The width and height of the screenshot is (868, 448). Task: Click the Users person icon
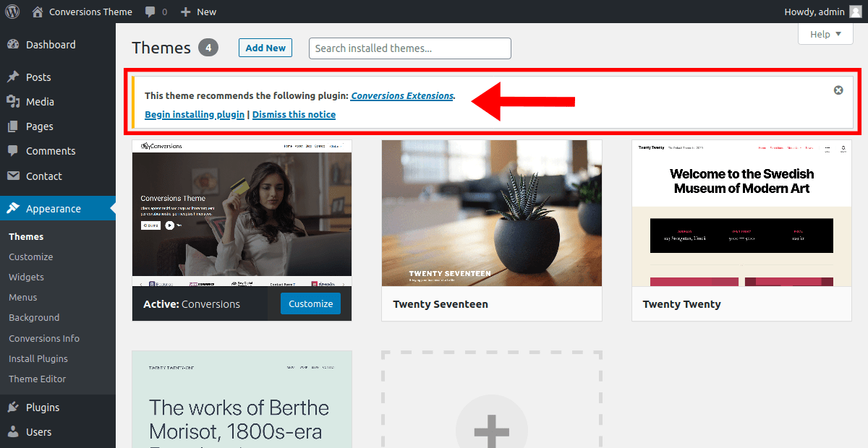tap(13, 432)
